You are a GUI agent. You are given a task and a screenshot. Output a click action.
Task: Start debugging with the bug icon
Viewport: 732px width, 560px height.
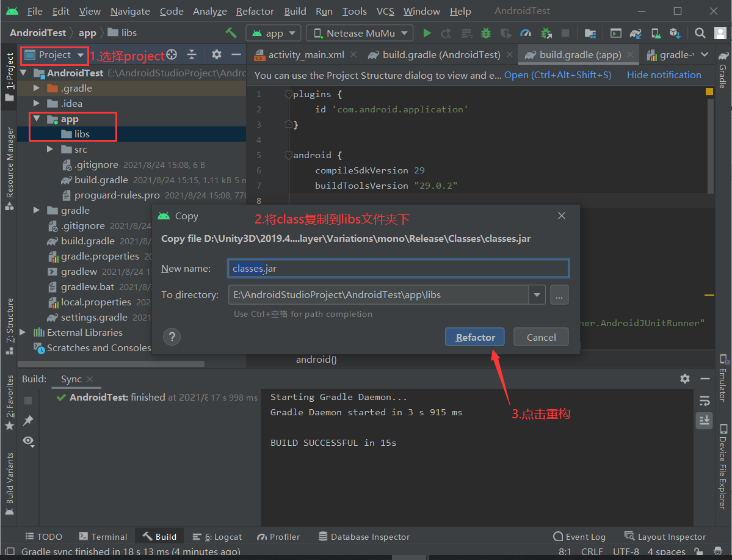tap(486, 33)
